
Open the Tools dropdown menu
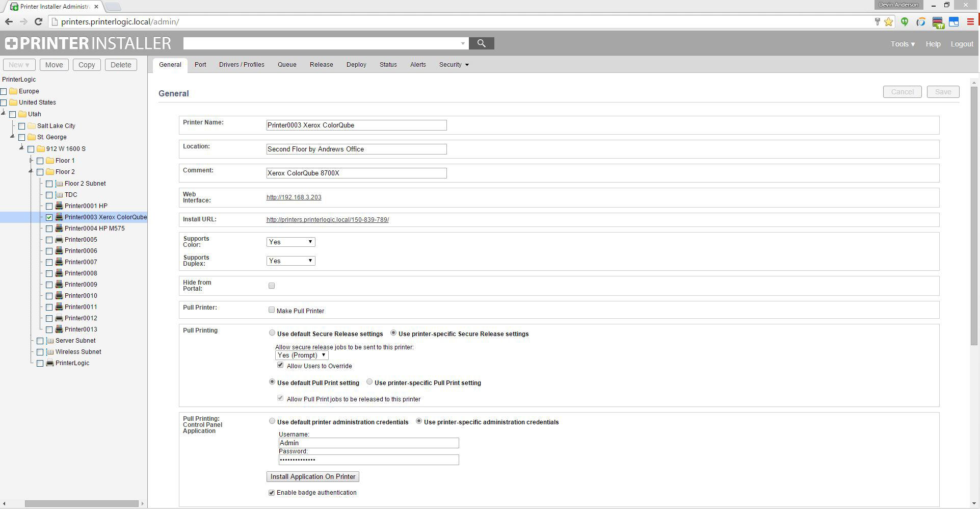[x=903, y=44]
